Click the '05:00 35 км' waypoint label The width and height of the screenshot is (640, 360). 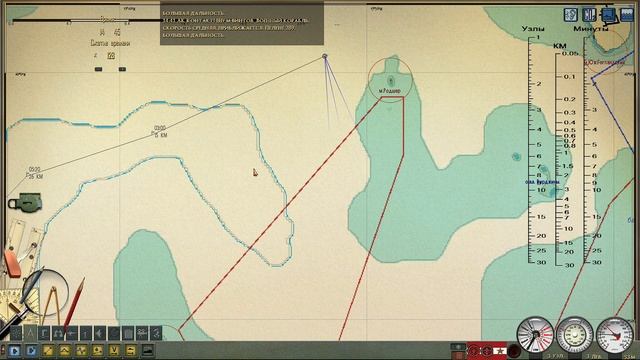pyautogui.click(x=34, y=173)
